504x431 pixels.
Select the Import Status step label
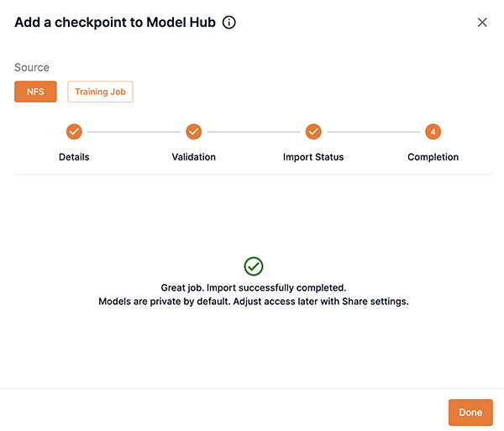313,157
